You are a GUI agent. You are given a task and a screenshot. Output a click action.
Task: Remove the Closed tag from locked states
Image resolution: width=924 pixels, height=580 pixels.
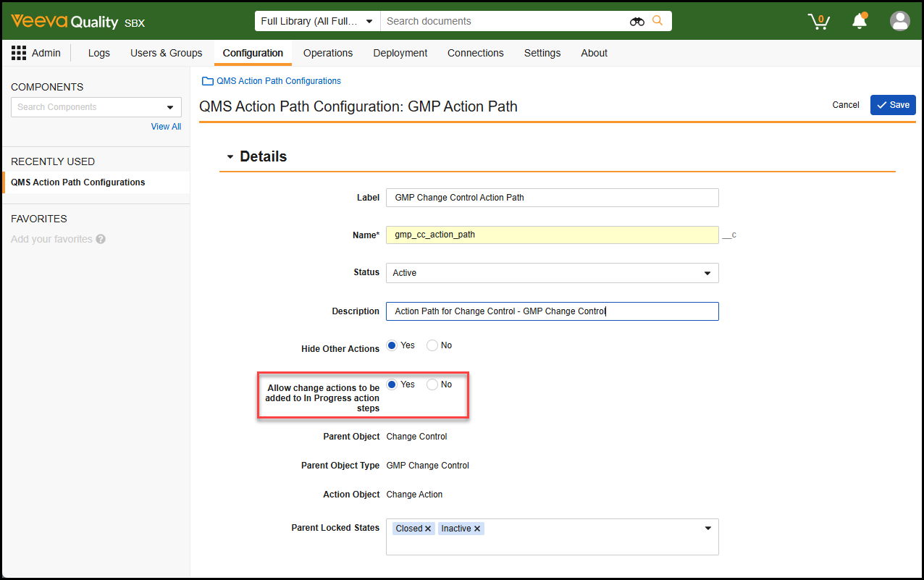[x=428, y=529]
